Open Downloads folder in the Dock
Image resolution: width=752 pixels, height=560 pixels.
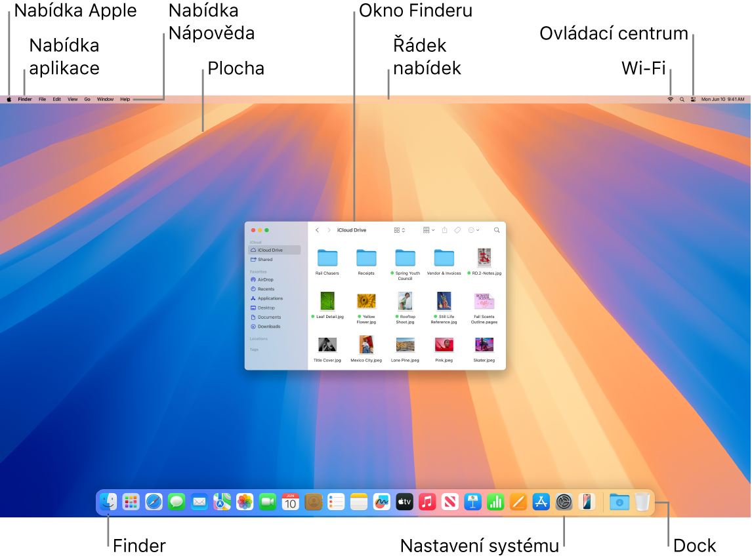[x=619, y=502]
